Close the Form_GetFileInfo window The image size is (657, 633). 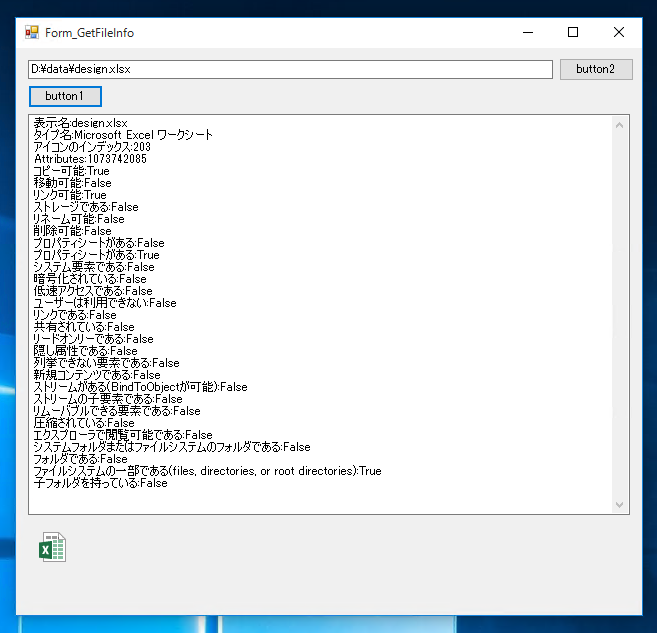point(619,33)
